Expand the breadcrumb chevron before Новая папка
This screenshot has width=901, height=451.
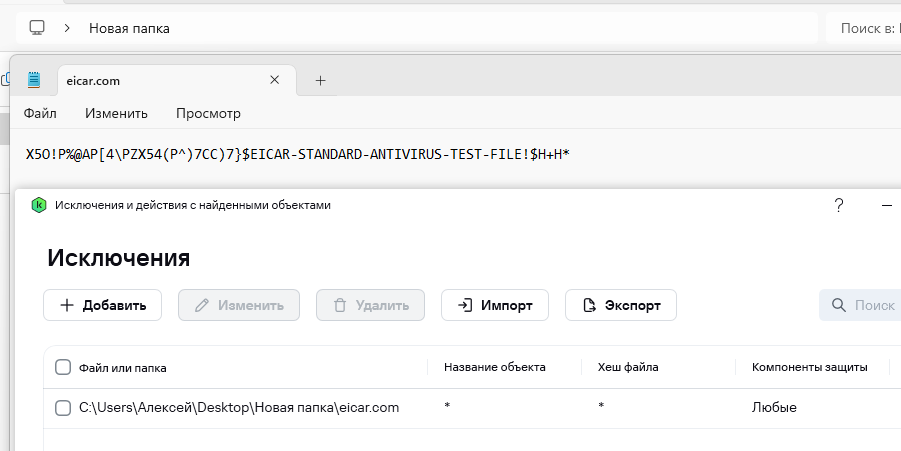pos(66,28)
